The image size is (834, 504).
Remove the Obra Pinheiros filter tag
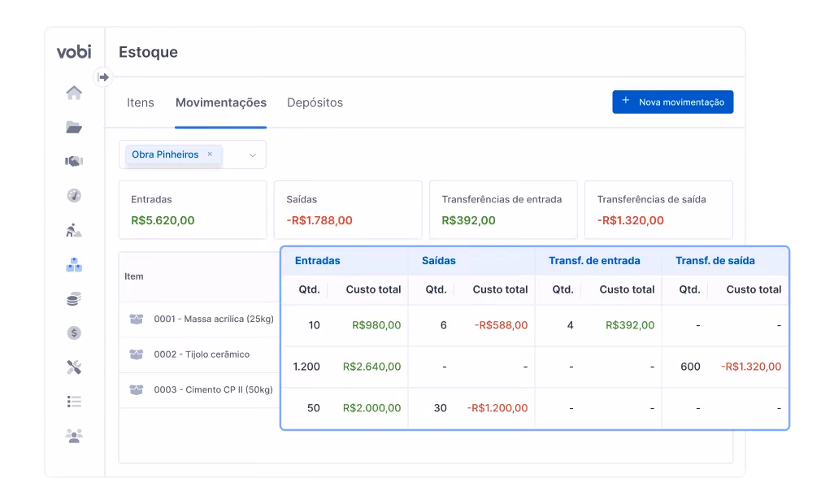[x=210, y=154]
